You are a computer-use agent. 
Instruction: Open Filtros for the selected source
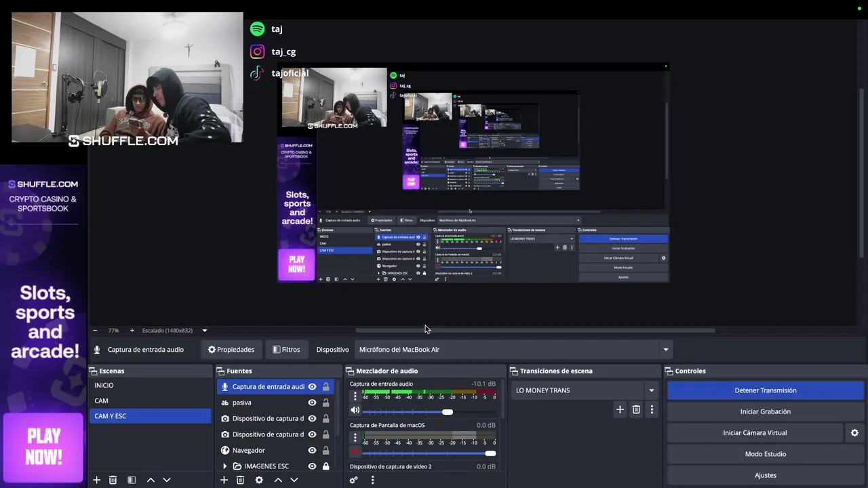[286, 350]
